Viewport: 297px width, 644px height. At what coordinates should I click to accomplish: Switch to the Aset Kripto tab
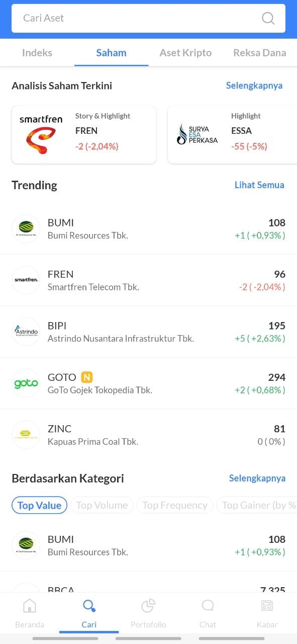pos(185,53)
